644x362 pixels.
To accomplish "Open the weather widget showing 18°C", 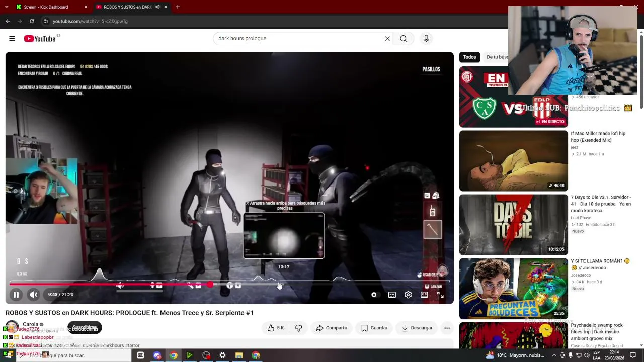I will tap(515, 355).
